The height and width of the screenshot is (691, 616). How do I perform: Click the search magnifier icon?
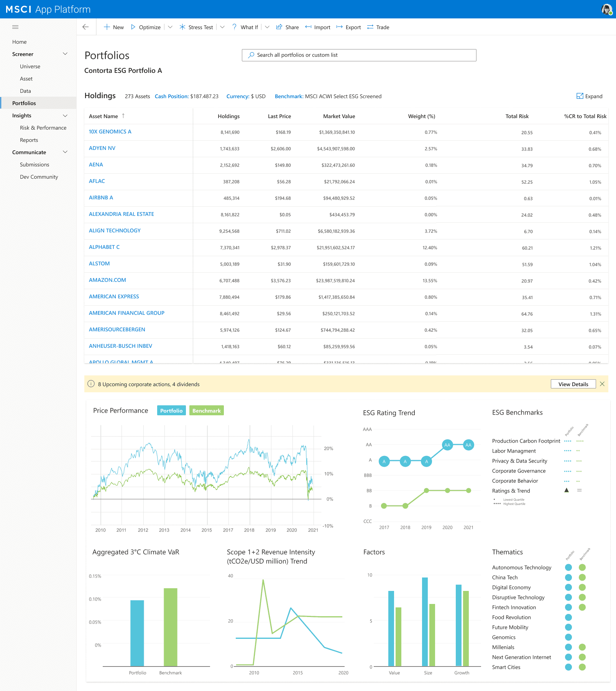pyautogui.click(x=251, y=55)
